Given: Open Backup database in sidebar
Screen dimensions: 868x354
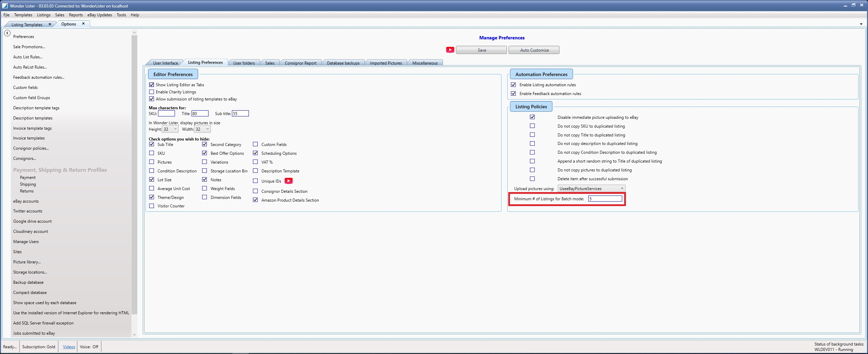Looking at the screenshot, I should click(x=28, y=282).
